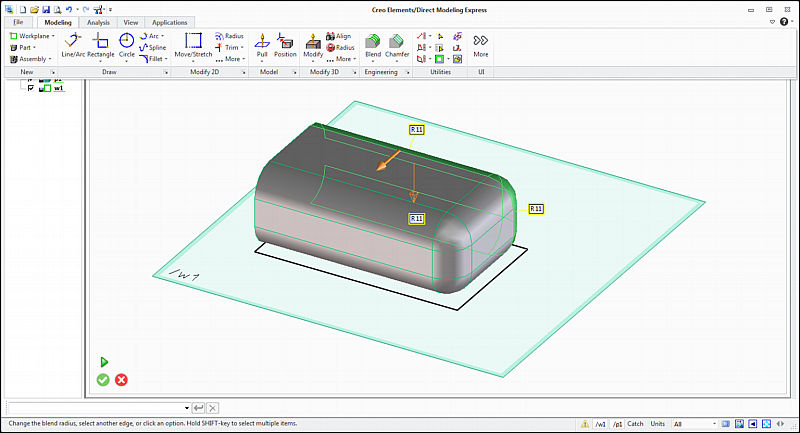Click the fit view icon in status bar

[x=767, y=424]
